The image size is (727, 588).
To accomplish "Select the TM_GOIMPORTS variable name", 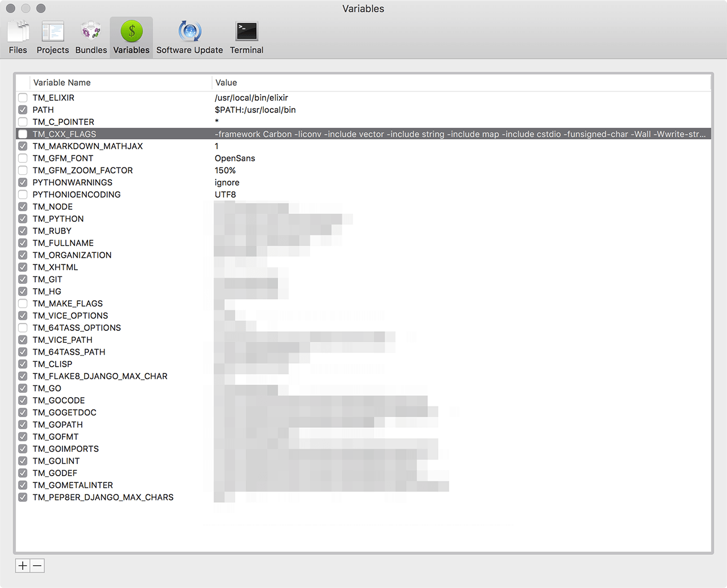I will click(x=65, y=449).
